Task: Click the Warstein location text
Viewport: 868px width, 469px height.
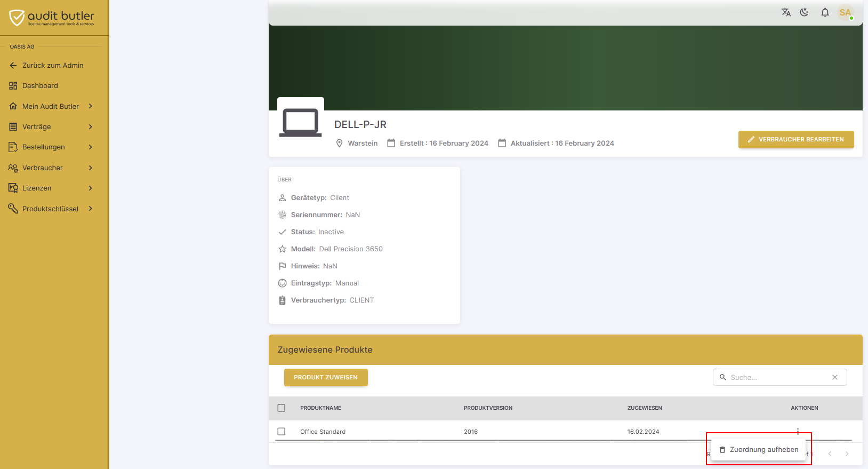Action: [x=363, y=144]
